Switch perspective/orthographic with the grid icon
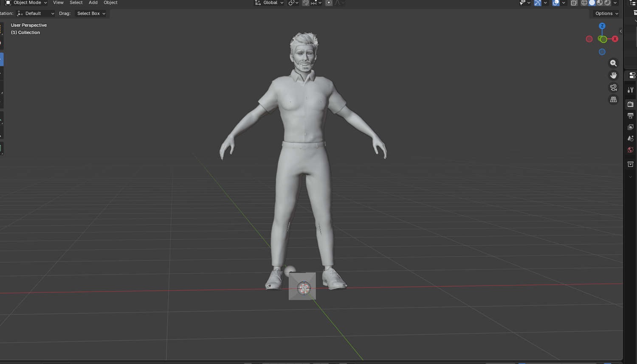Screen dimensions: 637x364 click(613, 100)
